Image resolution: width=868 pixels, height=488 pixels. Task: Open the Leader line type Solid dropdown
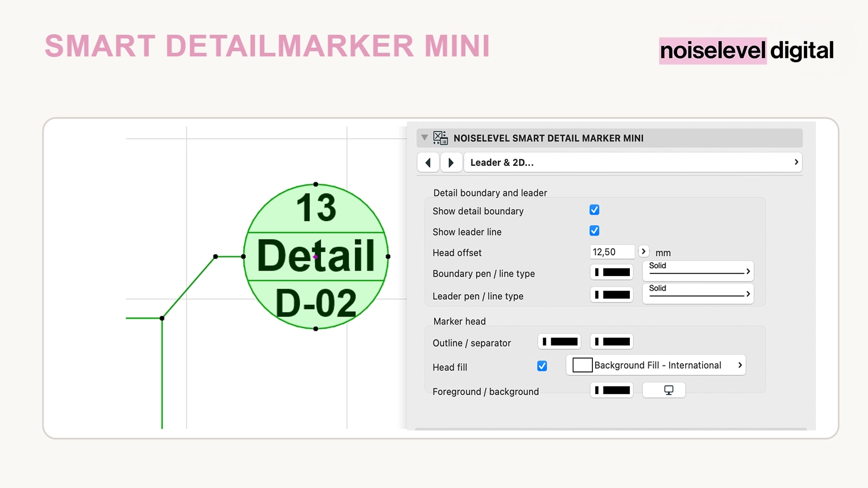click(698, 293)
